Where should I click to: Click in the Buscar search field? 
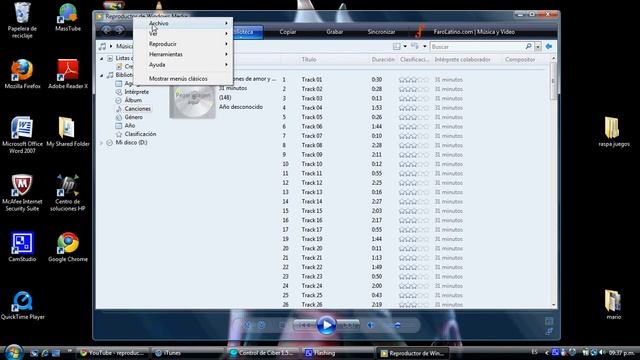(x=477, y=47)
